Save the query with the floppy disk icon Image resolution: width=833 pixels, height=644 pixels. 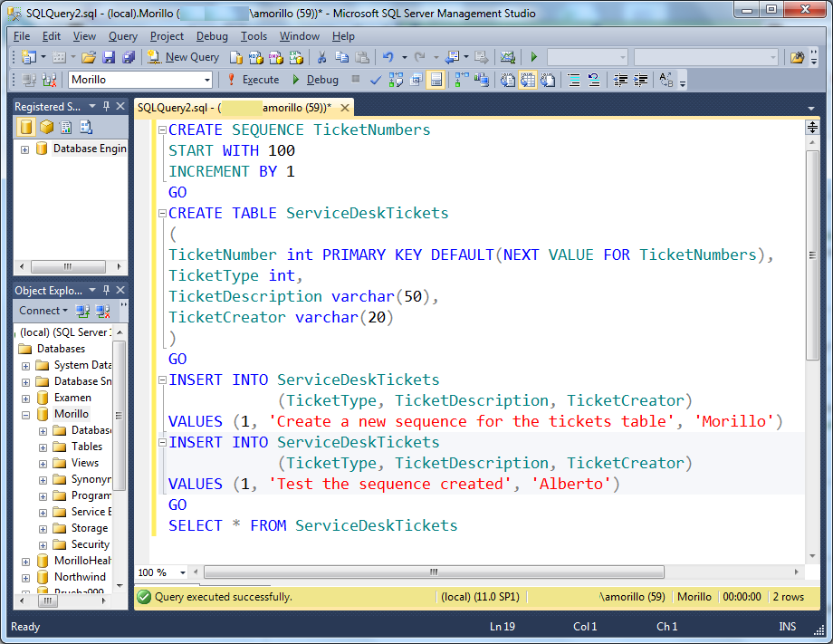click(x=109, y=57)
